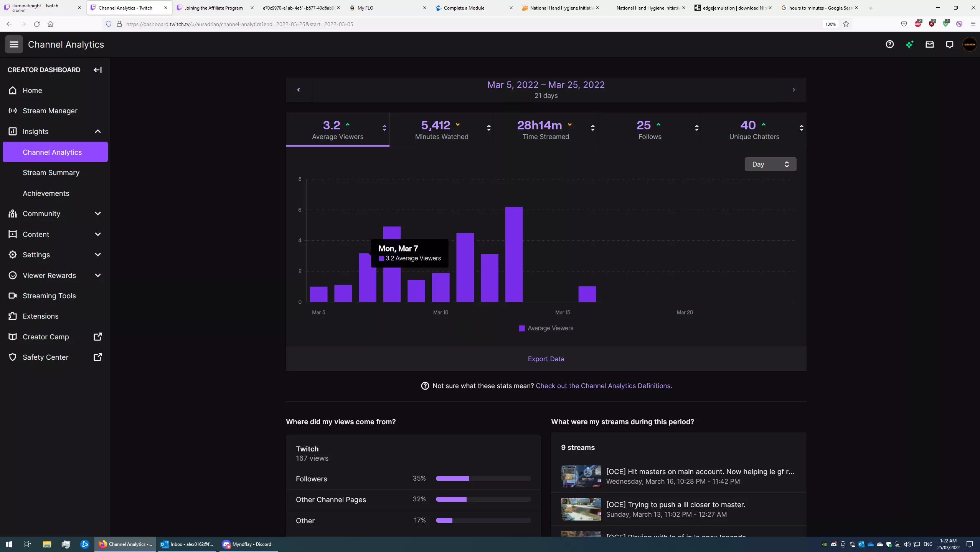Open the Day interval dropdown
980x552 pixels.
tap(770, 164)
